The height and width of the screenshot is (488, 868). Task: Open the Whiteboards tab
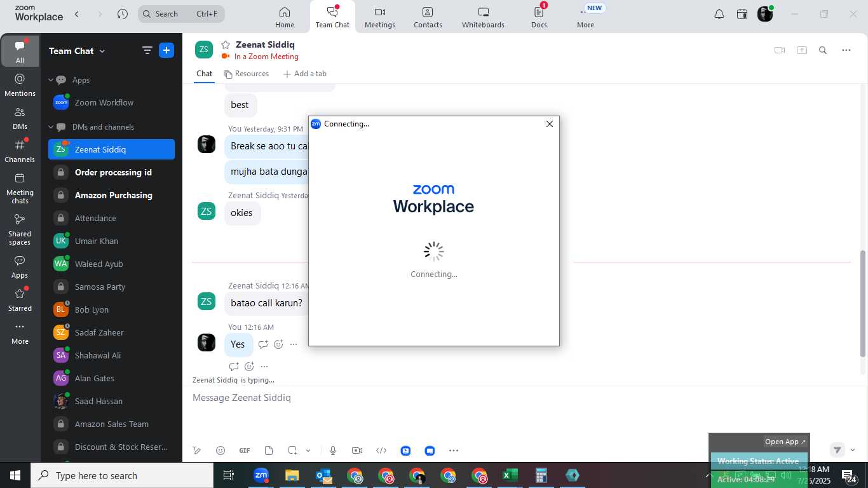(483, 17)
